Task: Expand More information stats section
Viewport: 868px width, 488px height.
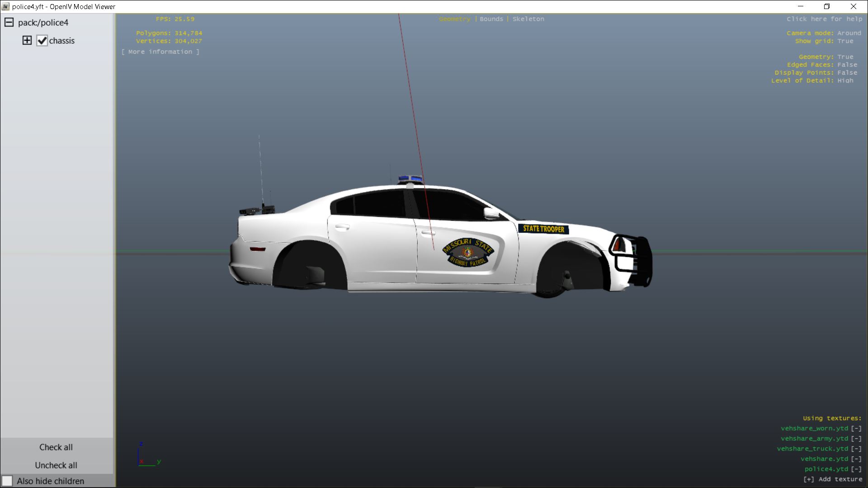Action: click(160, 52)
